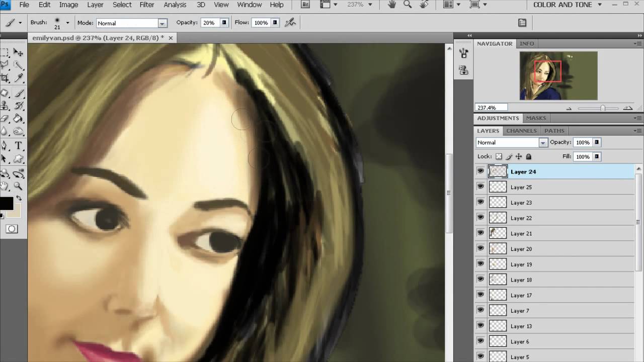
Task: Select the Path Selection tool
Action: (5, 159)
